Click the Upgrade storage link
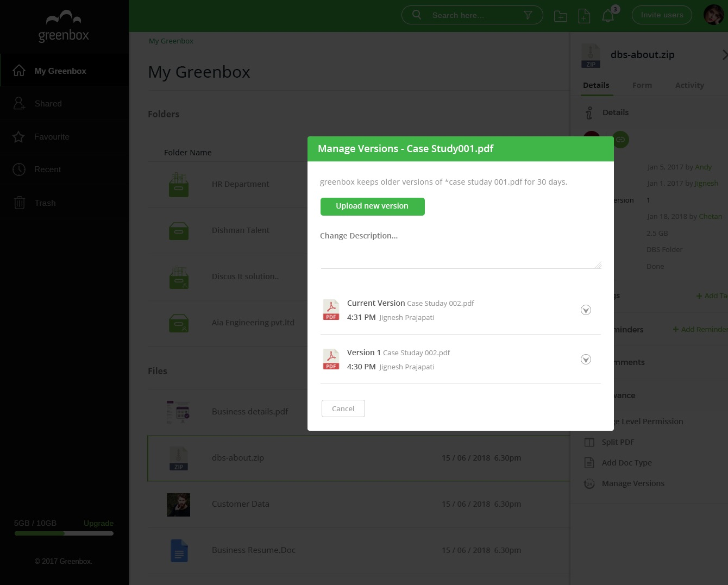The height and width of the screenshot is (585, 728). coord(98,523)
